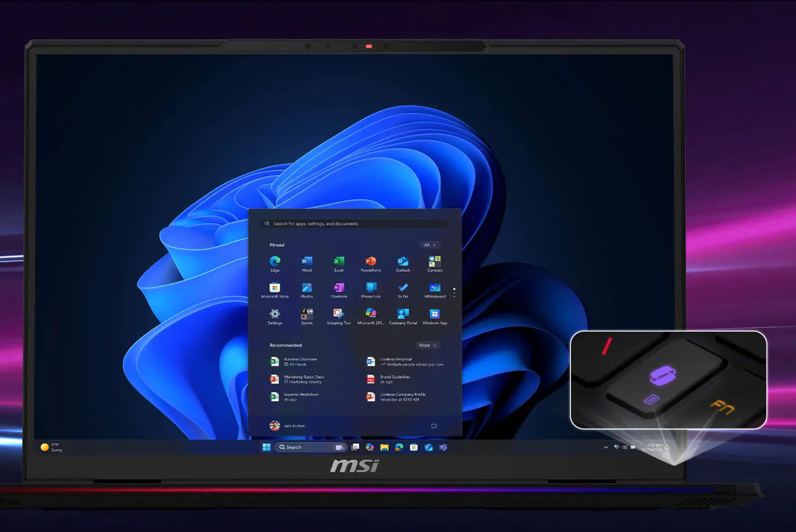796x532 pixels.
Task: Open the Jack Purton account menu
Action: (287, 426)
